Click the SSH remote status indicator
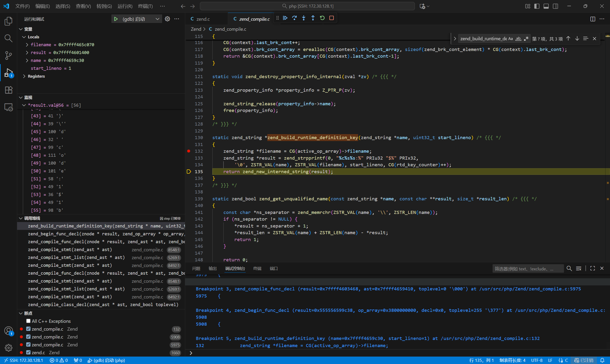Image resolution: width=610 pixels, height=364 pixels. tap(24, 360)
